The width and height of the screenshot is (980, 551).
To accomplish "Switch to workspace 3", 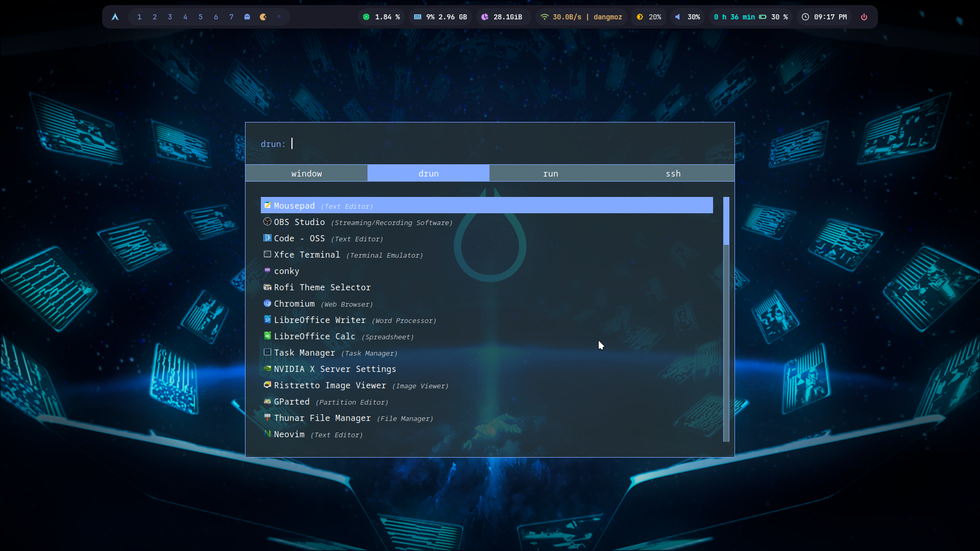I will [x=170, y=17].
